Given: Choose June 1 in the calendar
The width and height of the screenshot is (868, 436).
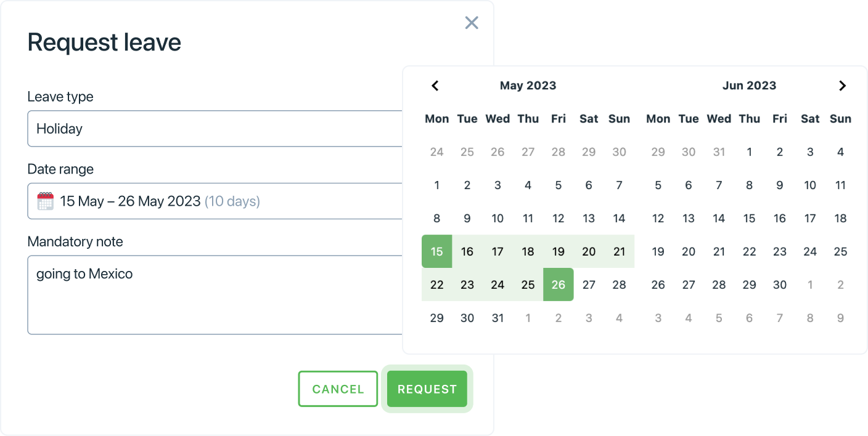Looking at the screenshot, I should [749, 152].
